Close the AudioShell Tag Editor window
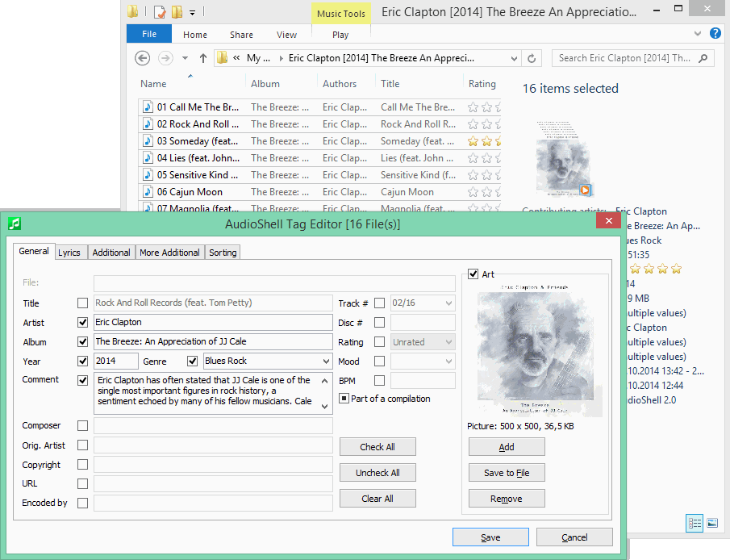 click(x=608, y=221)
